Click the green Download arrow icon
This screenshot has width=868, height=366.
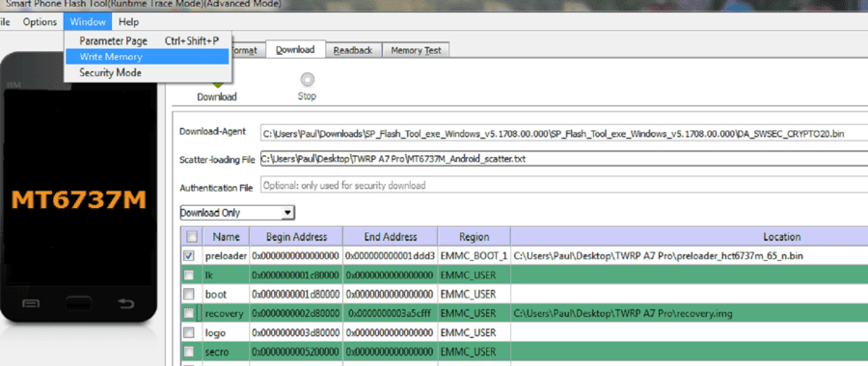pyautogui.click(x=217, y=84)
